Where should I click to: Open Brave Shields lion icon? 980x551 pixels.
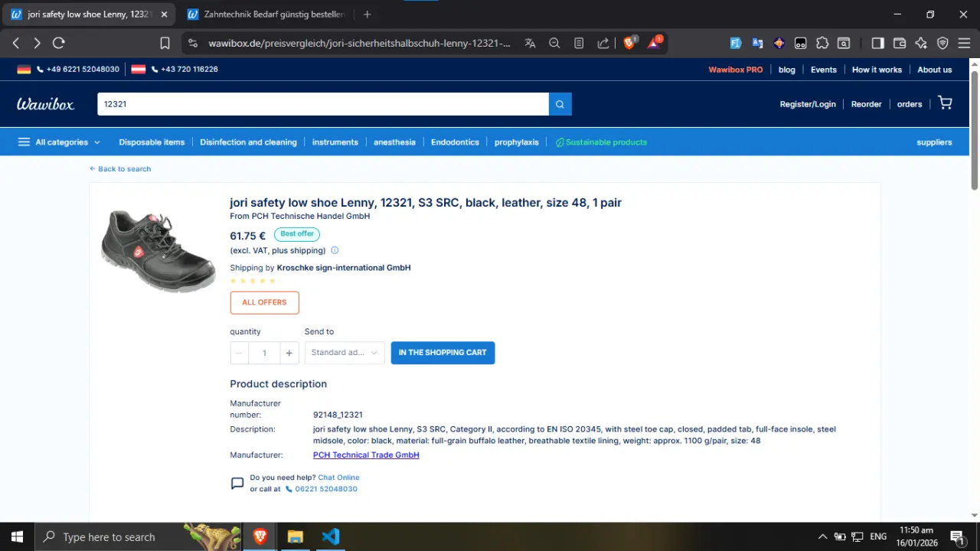tap(629, 43)
